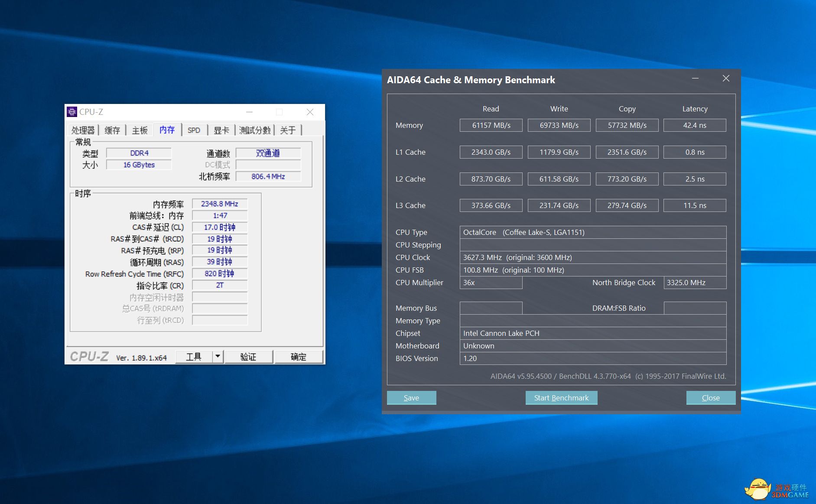Click the tRAS value 39 时钟
Image resolution: width=816 pixels, height=504 pixels.
point(220,262)
